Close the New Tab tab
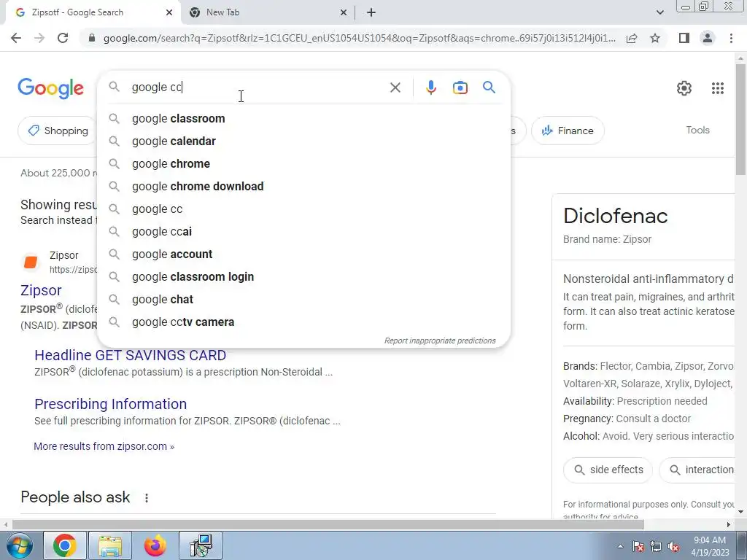This screenshot has height=560, width=747. point(344,13)
